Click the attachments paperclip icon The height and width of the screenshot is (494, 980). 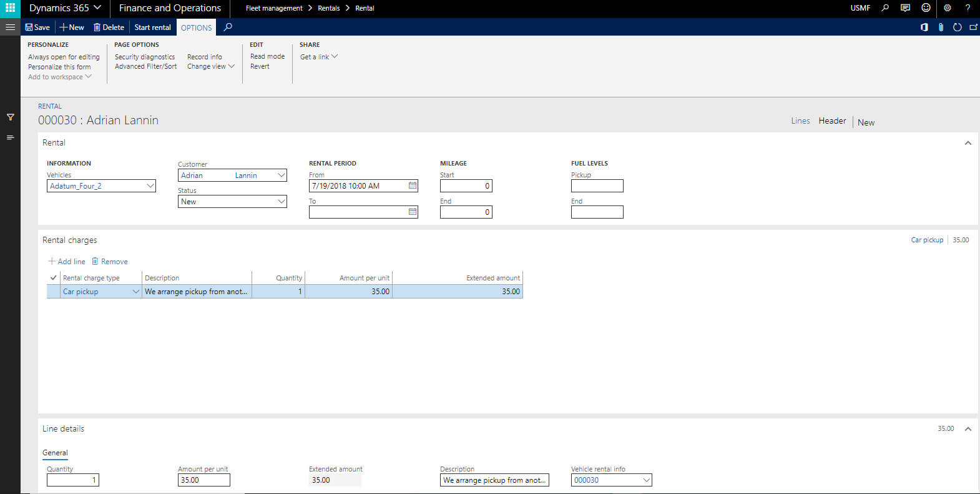941,27
